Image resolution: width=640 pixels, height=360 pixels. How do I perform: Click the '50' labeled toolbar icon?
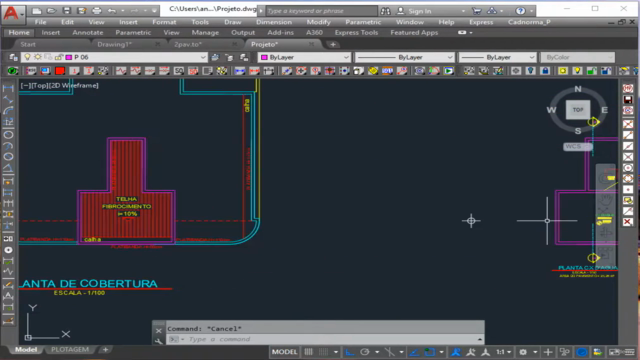click(179, 71)
